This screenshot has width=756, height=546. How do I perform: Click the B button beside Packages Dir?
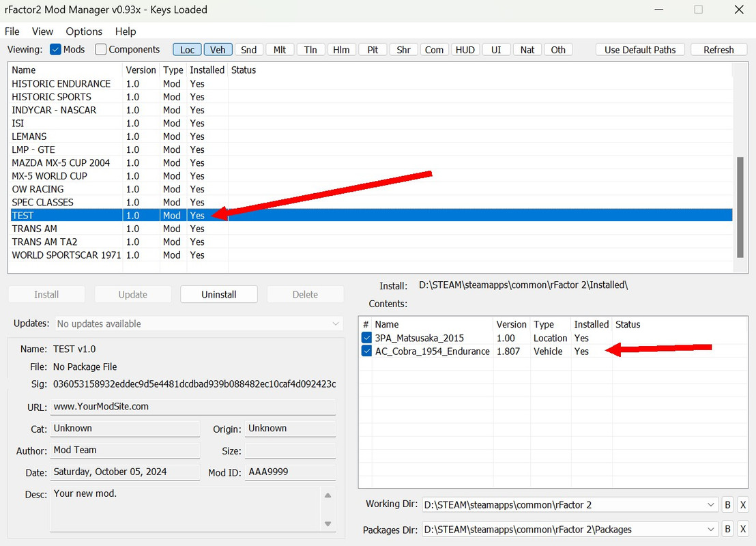[x=727, y=529]
